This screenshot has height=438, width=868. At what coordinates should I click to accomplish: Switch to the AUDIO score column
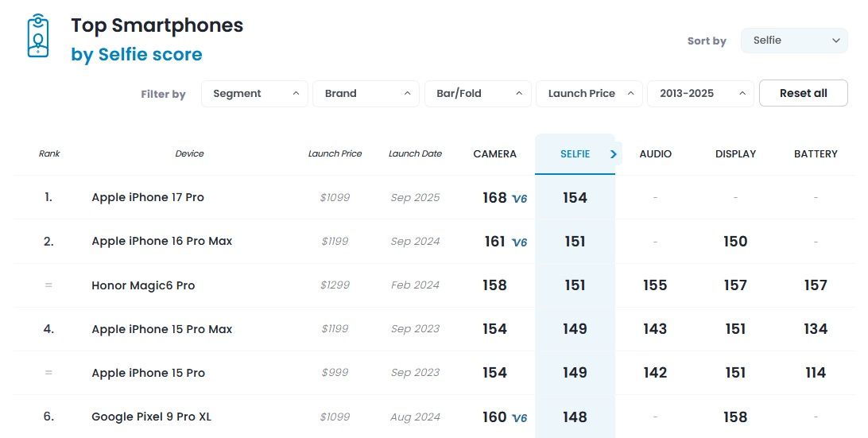[x=656, y=154]
